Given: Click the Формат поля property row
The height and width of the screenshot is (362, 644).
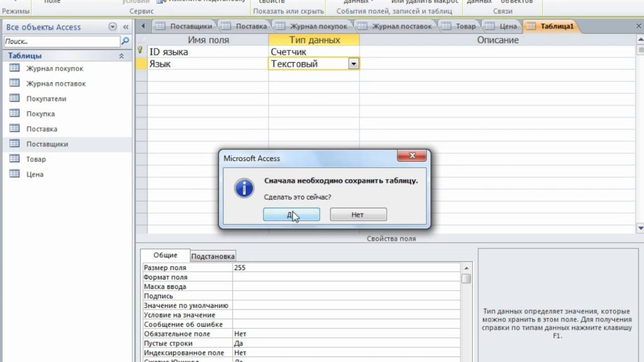Looking at the screenshot, I should [301, 277].
